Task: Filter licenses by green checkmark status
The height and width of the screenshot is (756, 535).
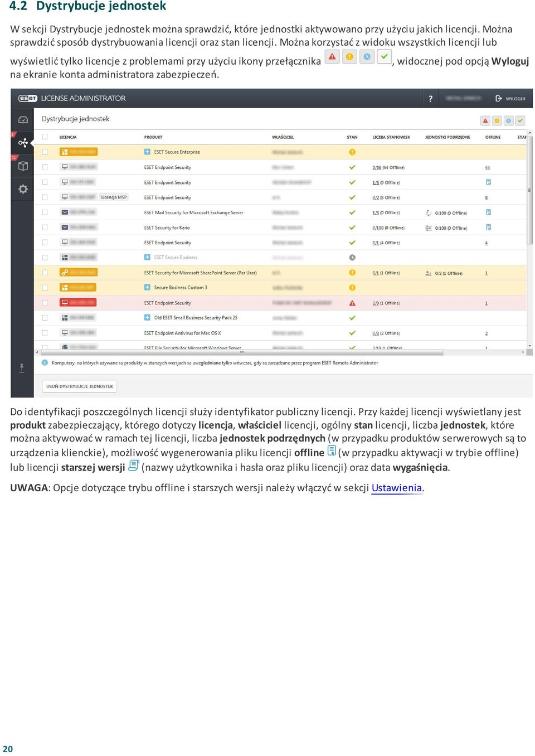Action: click(x=521, y=120)
